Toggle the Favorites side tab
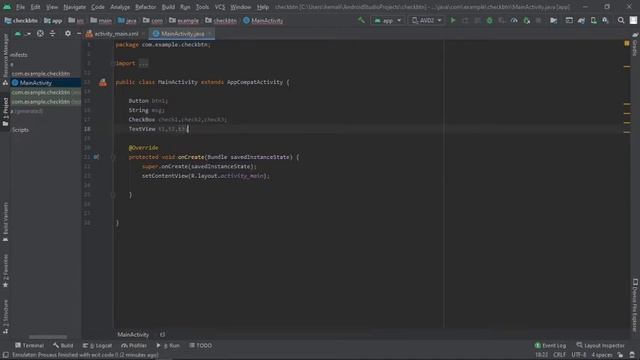The image size is (640, 360). click(x=5, y=271)
